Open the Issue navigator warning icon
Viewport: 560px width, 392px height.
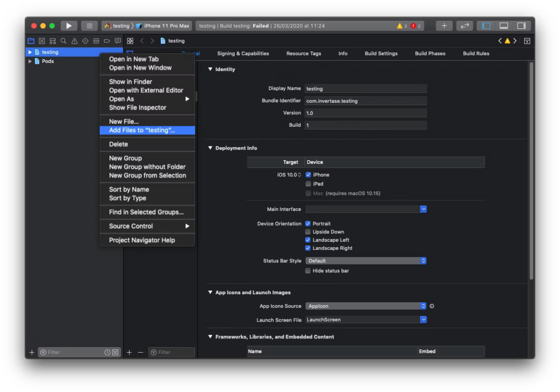coord(74,41)
